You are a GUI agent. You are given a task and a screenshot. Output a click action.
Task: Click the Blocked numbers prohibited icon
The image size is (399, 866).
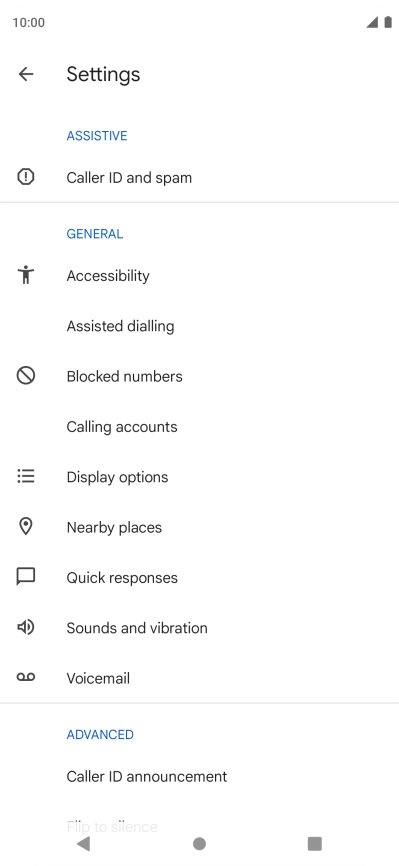(26, 376)
